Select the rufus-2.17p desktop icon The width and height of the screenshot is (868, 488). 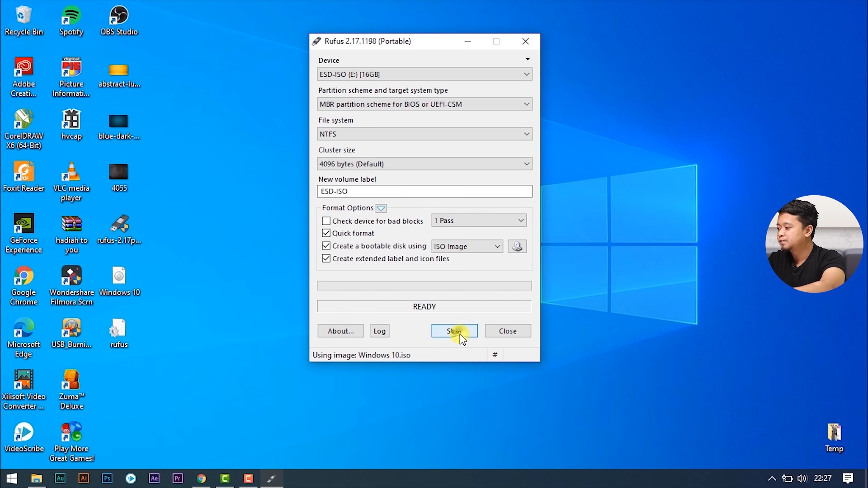coord(119,229)
